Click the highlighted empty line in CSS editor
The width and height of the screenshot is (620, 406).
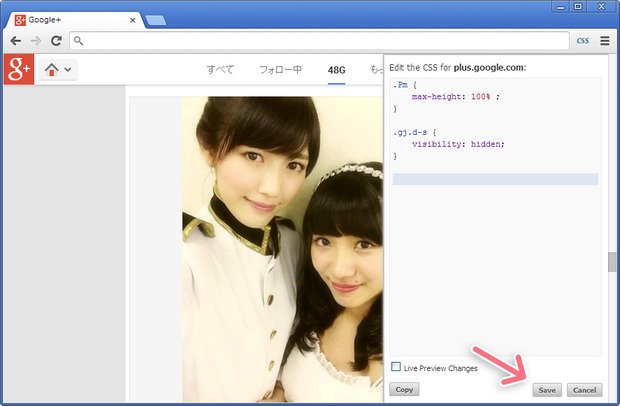coord(495,179)
